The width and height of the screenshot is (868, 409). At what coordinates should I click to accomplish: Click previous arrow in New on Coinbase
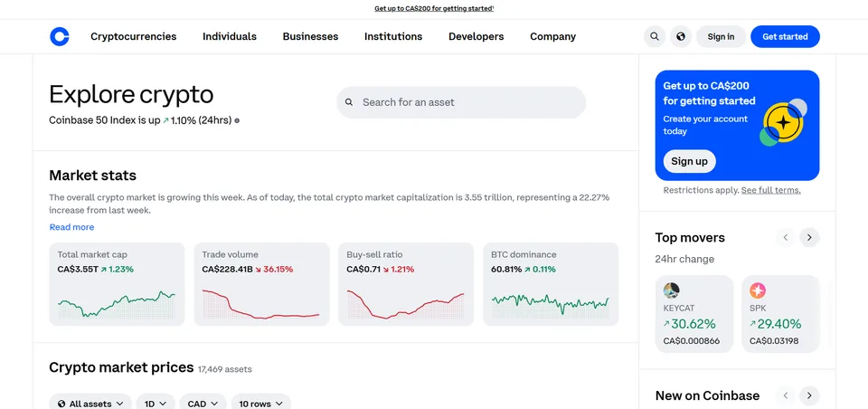tap(785, 395)
